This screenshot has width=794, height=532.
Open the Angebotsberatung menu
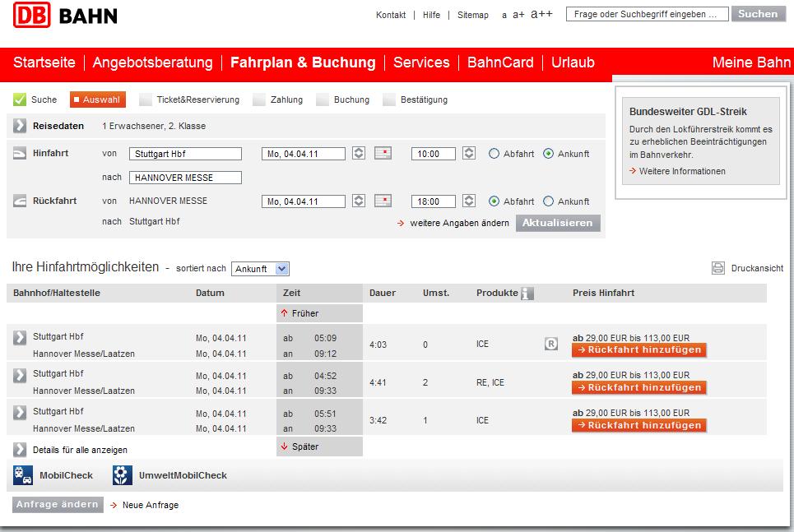(x=152, y=62)
